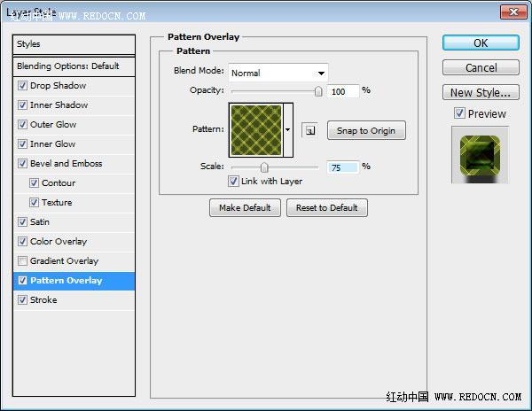Viewport: 532px width, 411px height.
Task: Click the style preview thumbnail
Action: click(480, 155)
